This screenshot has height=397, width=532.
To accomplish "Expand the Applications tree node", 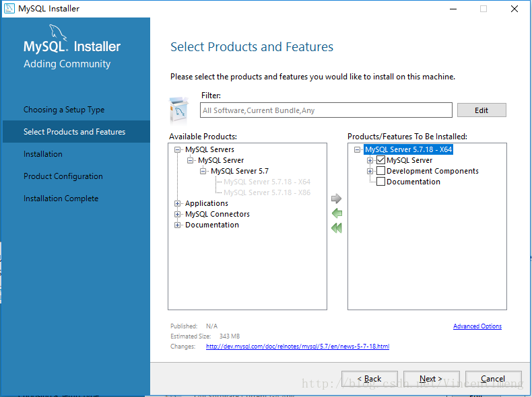I will (178, 203).
